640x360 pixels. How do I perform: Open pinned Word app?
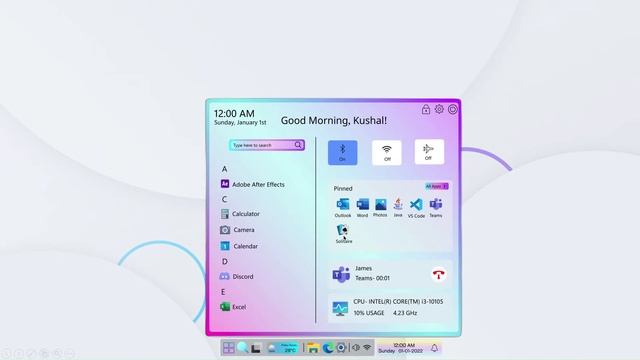pos(362,208)
